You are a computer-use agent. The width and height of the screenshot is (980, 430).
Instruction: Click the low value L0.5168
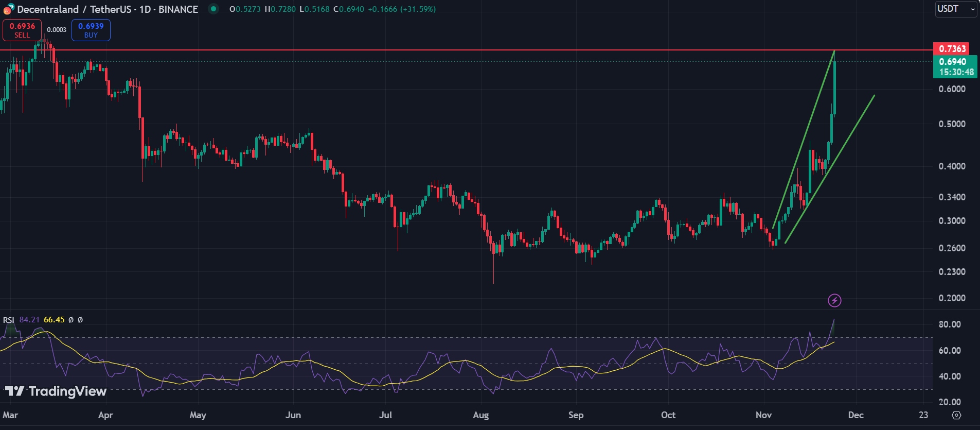point(314,9)
